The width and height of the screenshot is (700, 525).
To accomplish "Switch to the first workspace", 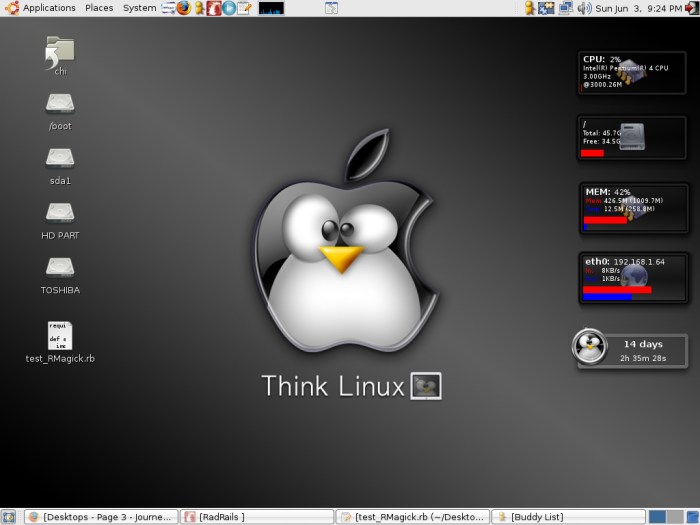I will (x=657, y=517).
